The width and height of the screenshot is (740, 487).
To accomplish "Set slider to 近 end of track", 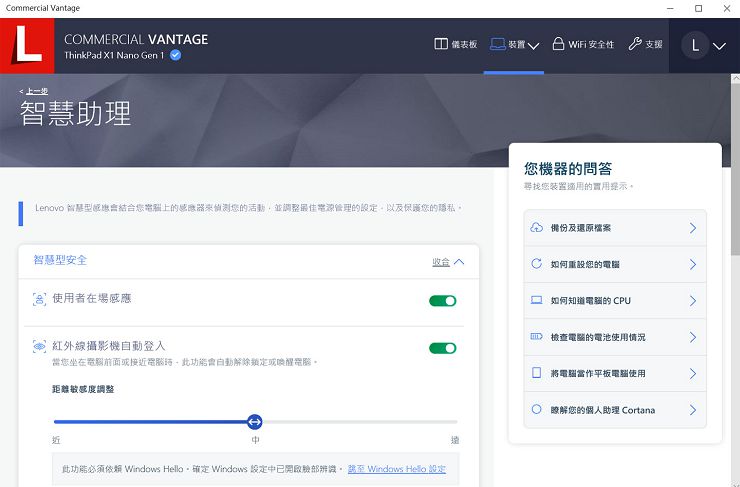I will coord(56,422).
